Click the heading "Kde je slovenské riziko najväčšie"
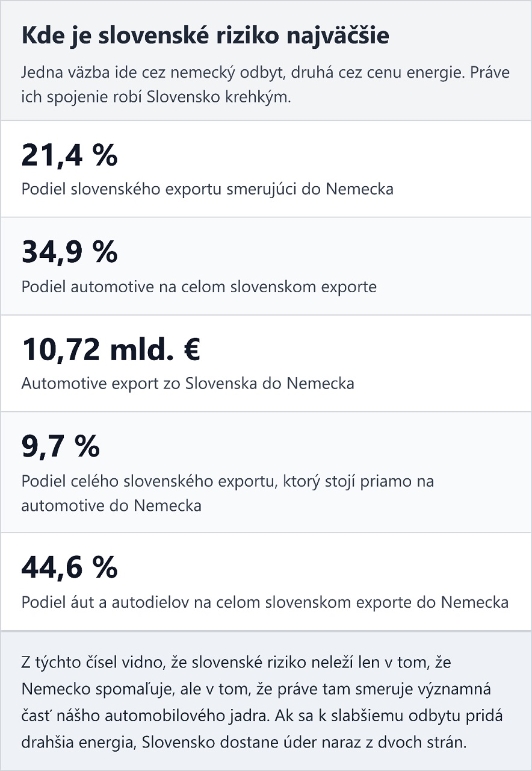The image size is (532, 771). click(205, 36)
